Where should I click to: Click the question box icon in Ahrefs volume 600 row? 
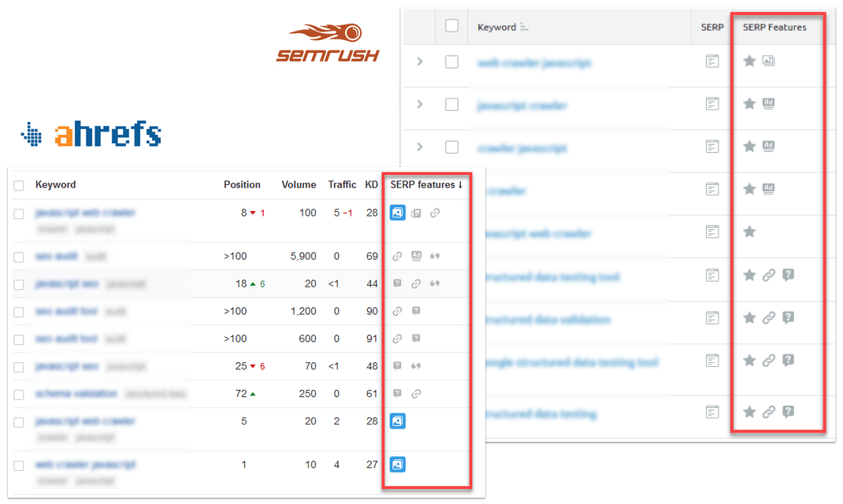(416, 338)
